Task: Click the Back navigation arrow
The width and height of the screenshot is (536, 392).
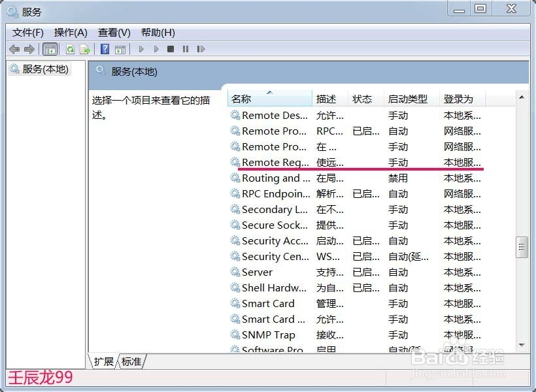Action: click(14, 48)
